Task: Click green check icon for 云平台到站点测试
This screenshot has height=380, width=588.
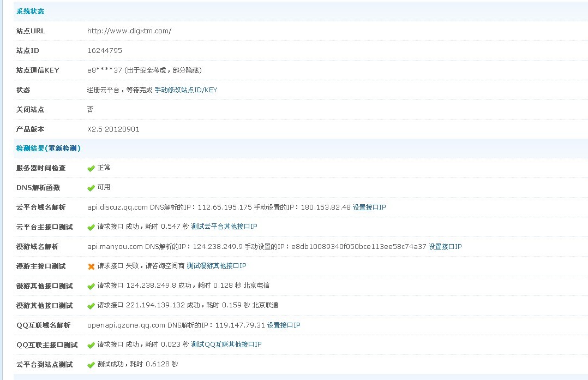Action: 91,365
